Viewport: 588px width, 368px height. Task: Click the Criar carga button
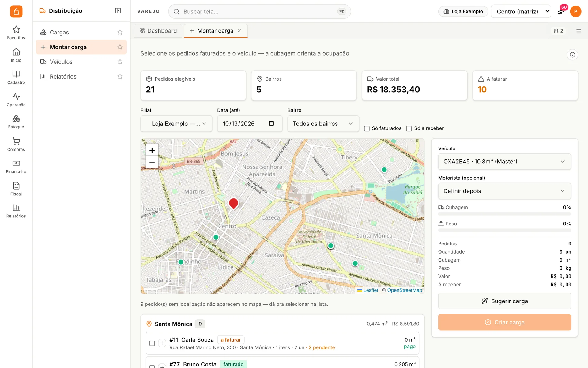pos(504,322)
